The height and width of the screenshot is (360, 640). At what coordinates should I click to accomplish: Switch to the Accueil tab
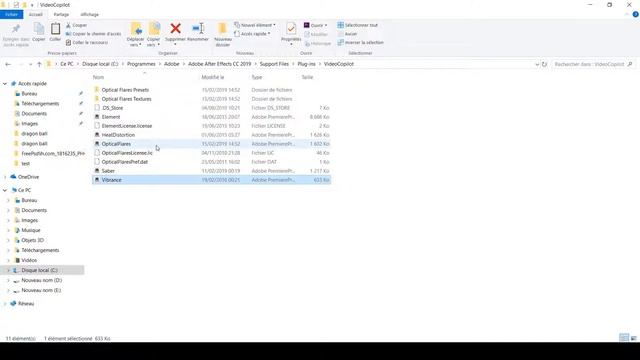[x=36, y=14]
